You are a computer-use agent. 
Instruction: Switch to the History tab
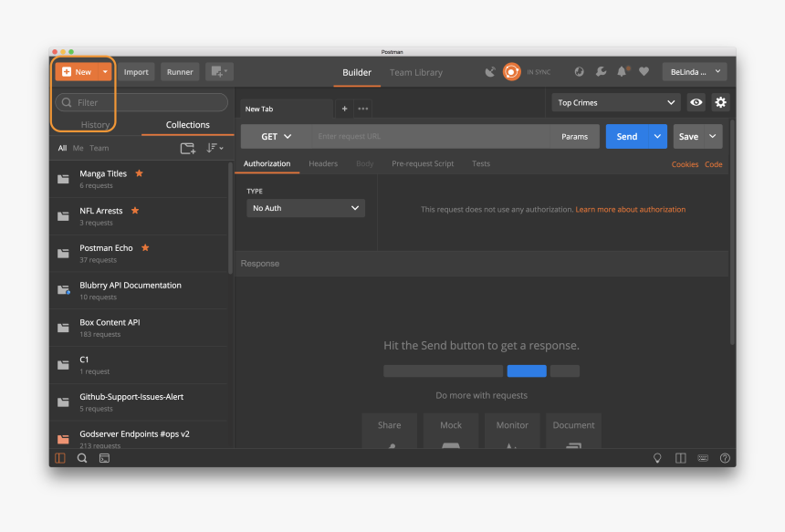pyautogui.click(x=95, y=125)
